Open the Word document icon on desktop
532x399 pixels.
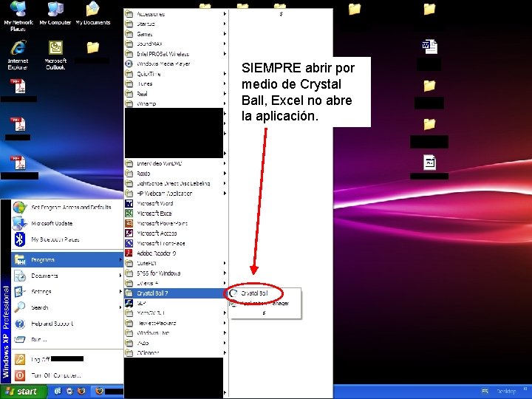pyautogui.click(x=429, y=47)
